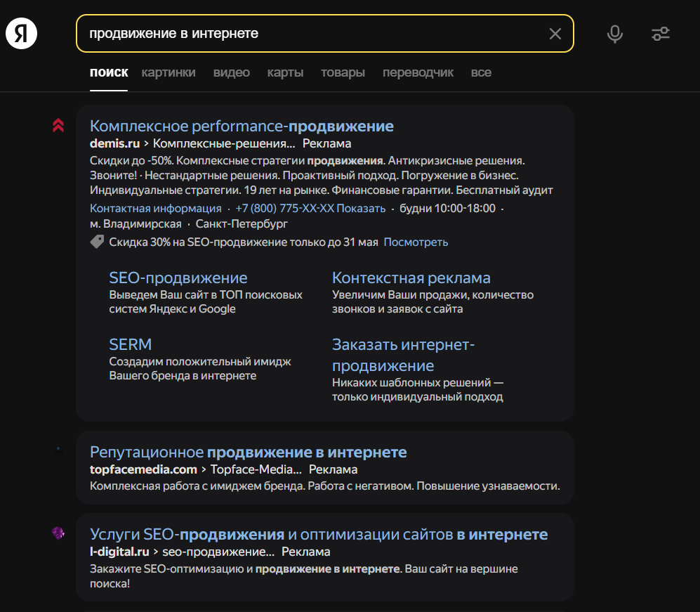Clear the search query with X icon

tap(555, 34)
